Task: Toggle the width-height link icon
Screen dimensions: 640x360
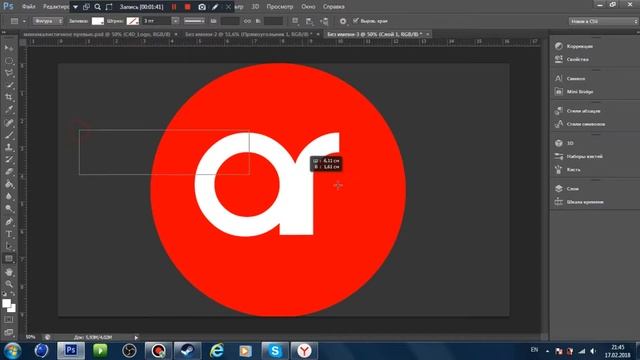Action: (x=247, y=21)
